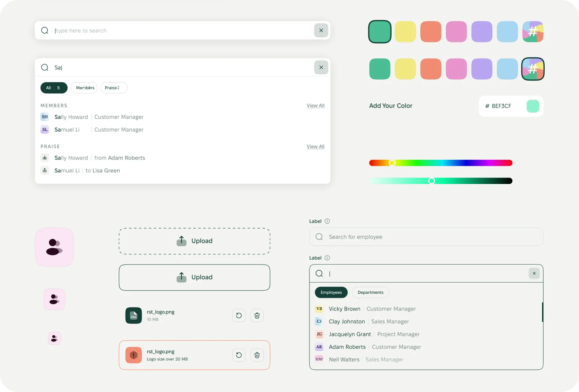The width and height of the screenshot is (579, 392).
Task: Click the solid-border Upload button
Action: pyautogui.click(x=195, y=277)
